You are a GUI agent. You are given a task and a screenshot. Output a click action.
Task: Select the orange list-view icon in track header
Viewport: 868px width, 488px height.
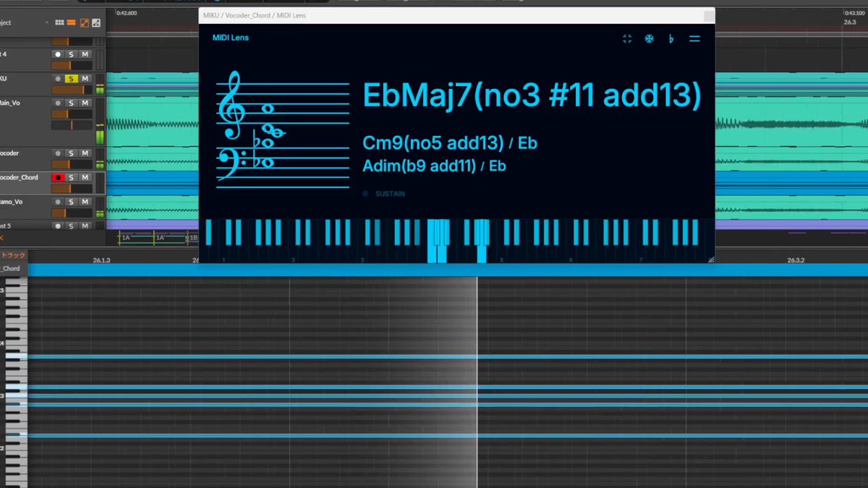(x=72, y=23)
